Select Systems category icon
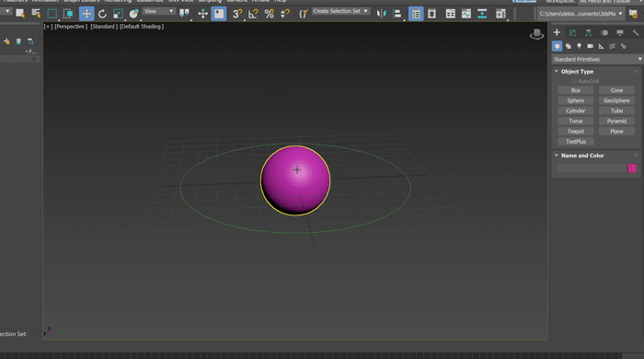This screenshot has width=644, height=359. (x=624, y=46)
